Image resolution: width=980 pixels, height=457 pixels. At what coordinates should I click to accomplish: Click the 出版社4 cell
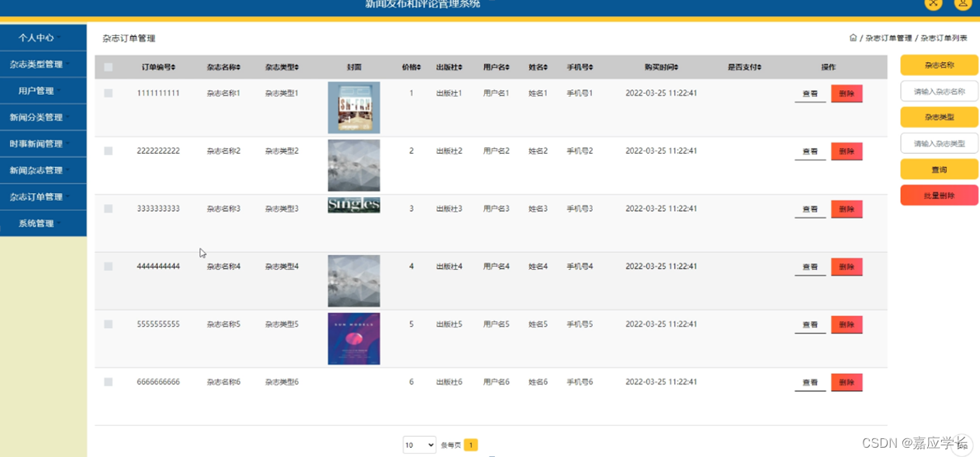pos(449,266)
